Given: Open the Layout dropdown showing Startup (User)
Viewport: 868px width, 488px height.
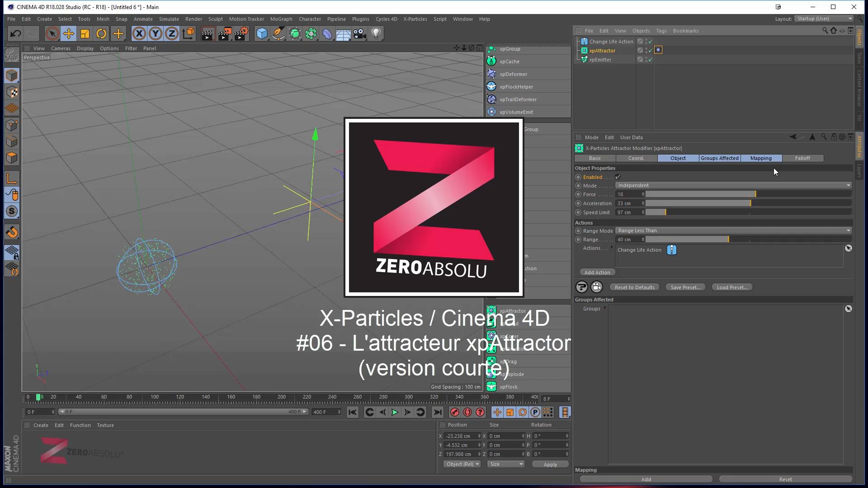Looking at the screenshot, I should [824, 19].
